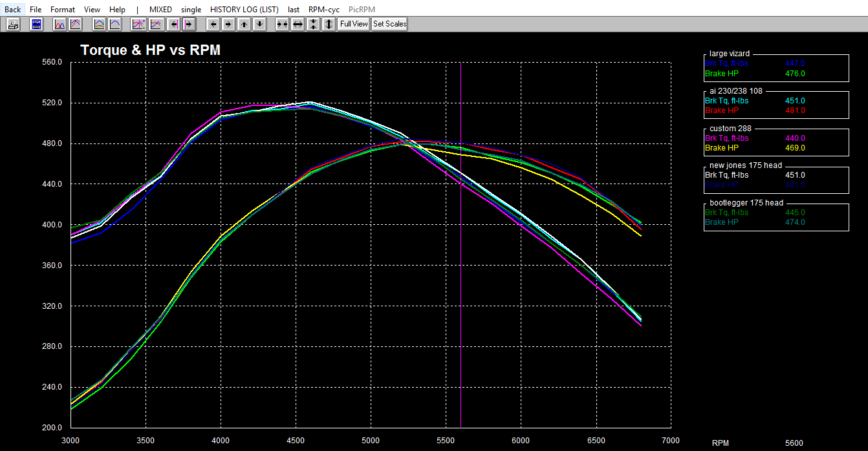Move cursor line right with arrow icon
868x451 pixels.
coord(188,25)
